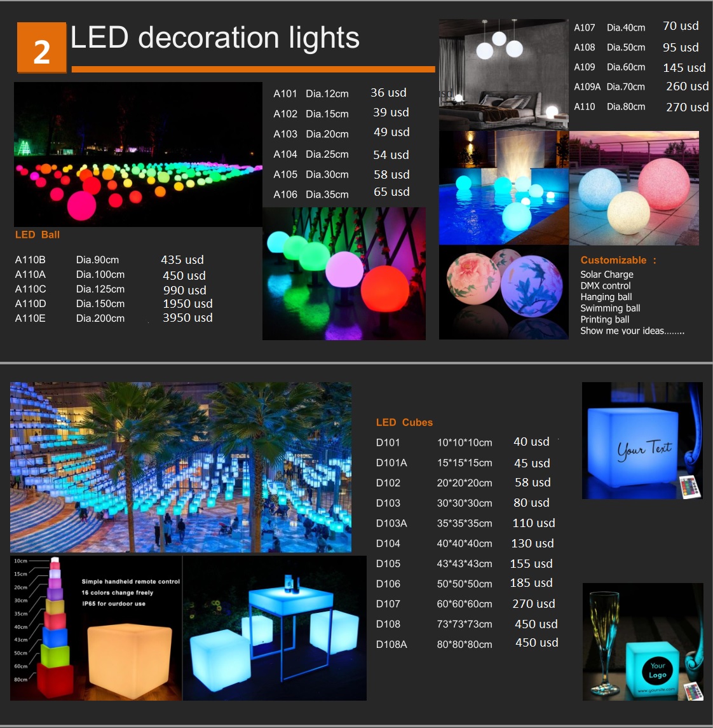Viewport: 713px width, 728px height.
Task: Select 'Dia.60cm' in the A109 row
Action: (x=626, y=67)
